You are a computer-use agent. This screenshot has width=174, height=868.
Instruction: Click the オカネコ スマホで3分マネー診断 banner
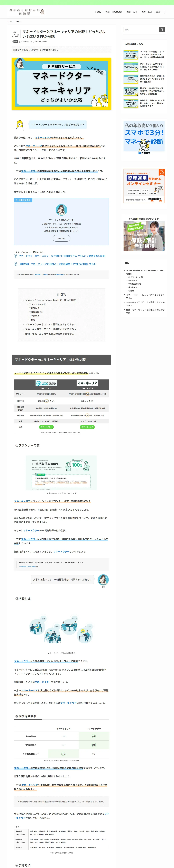coord(144,138)
